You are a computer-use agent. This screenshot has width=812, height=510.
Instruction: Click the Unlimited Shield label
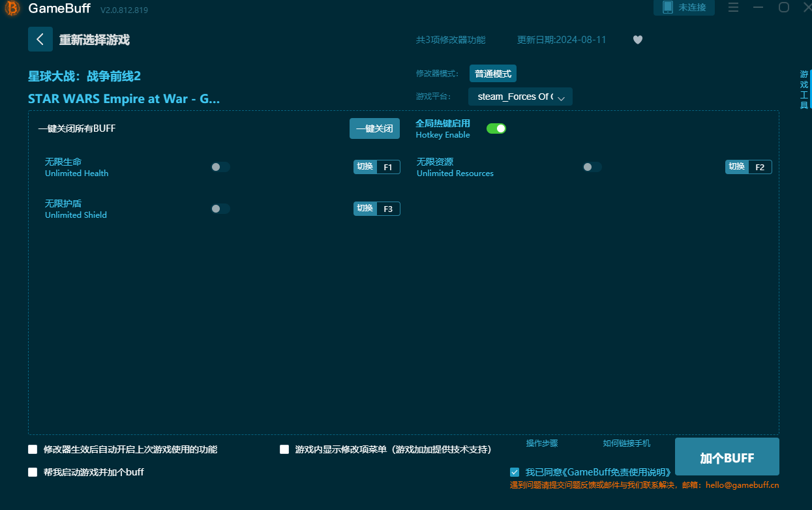76,215
